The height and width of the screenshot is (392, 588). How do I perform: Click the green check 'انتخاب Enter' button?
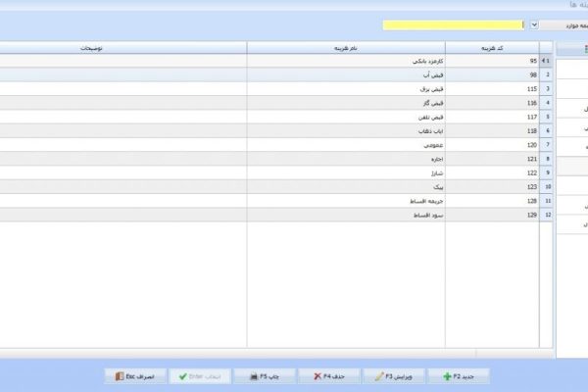click(x=200, y=376)
